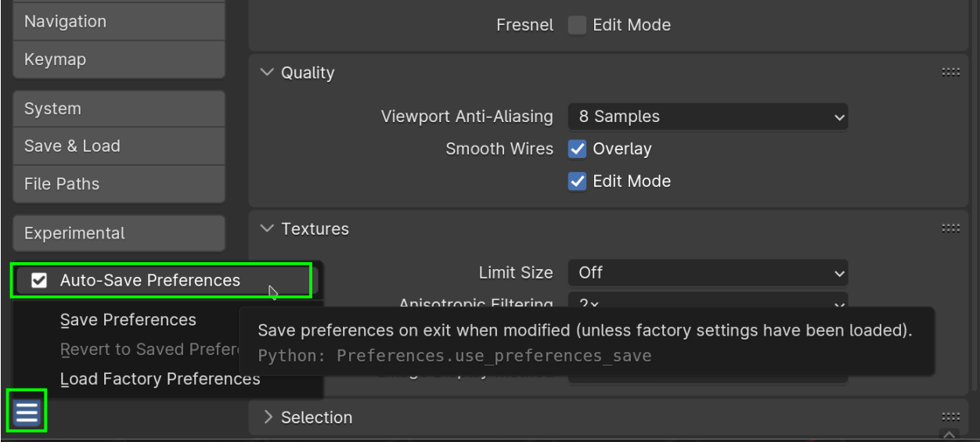
Task: Choose Save Preferences from the menu
Action: 128,320
